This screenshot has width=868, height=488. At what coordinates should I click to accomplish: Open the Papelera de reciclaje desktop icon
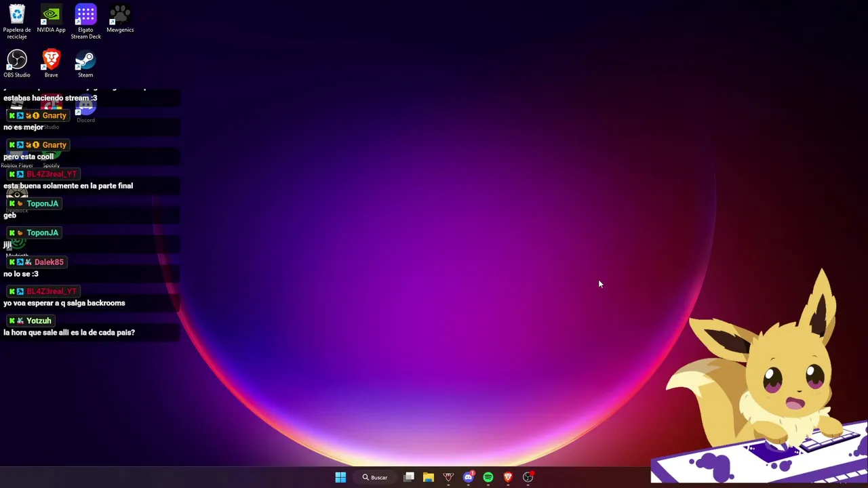click(17, 22)
